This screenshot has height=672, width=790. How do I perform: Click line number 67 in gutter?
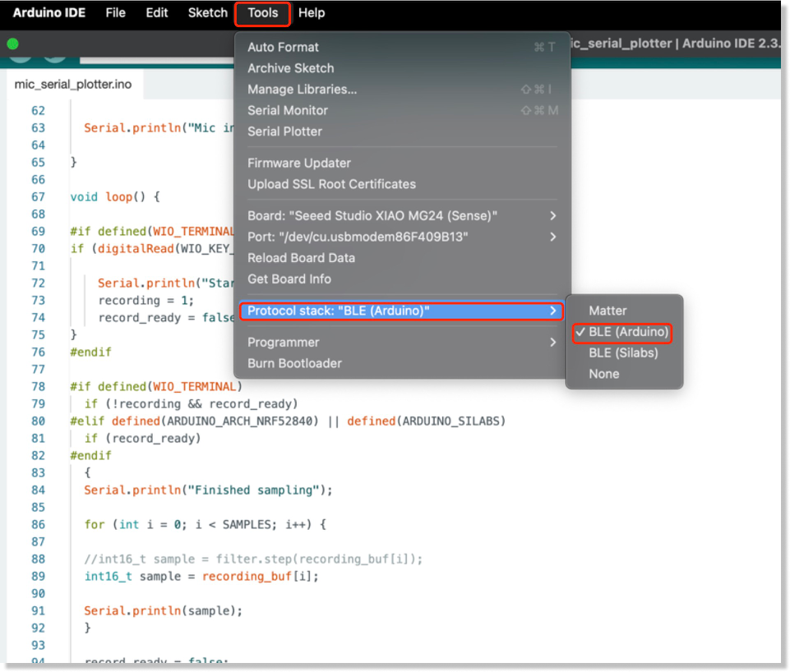pos(39,197)
